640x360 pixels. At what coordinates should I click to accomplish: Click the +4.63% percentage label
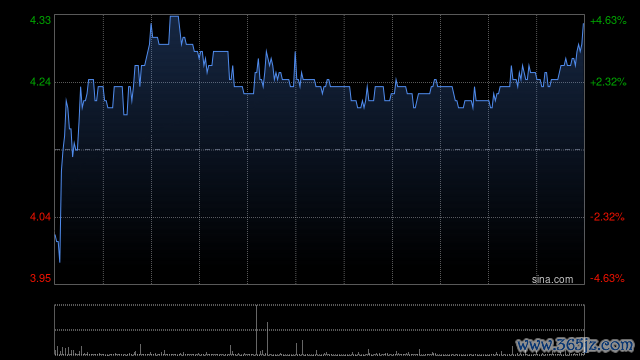[608, 20]
